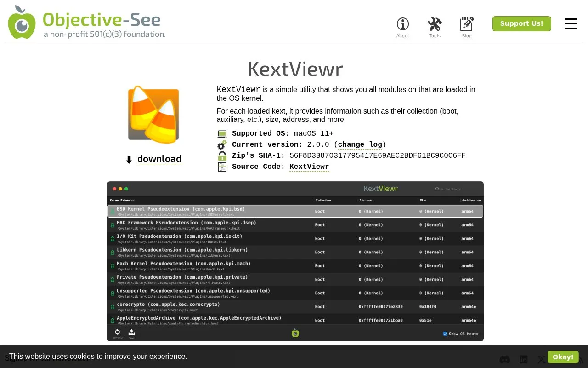The image size is (588, 368).
Task: Click the download link
Action: coord(159,159)
